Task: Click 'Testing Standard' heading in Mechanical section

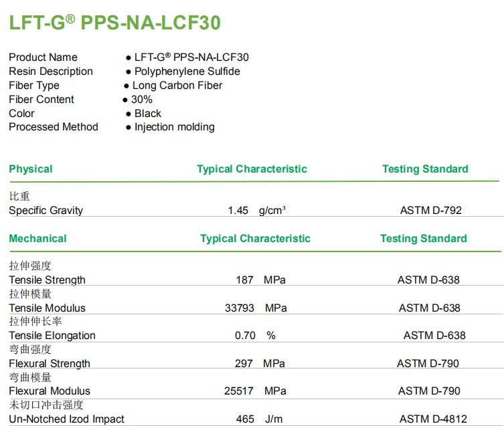Action: click(424, 238)
